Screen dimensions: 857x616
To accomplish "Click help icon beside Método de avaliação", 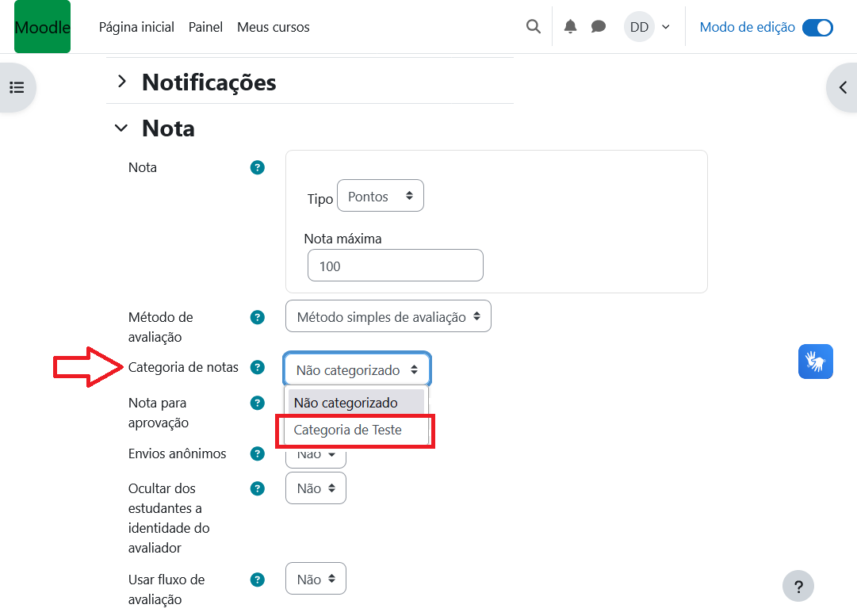I will click(x=257, y=317).
